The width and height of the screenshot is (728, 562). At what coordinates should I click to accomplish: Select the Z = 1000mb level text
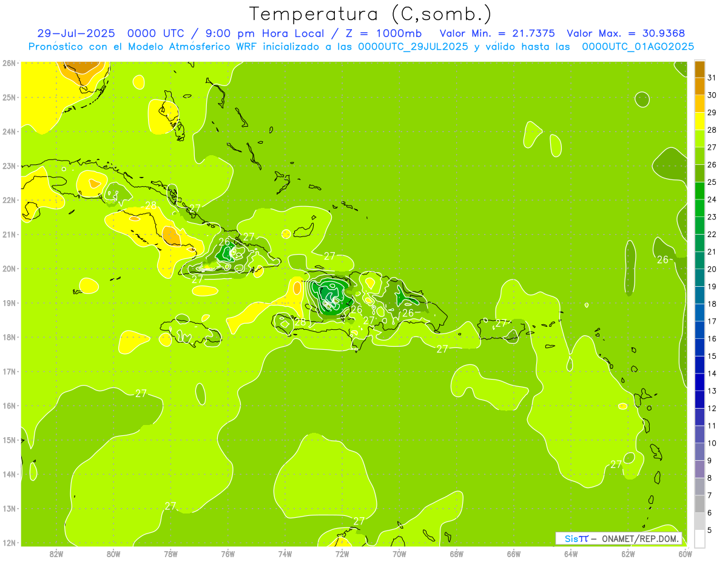383,33
